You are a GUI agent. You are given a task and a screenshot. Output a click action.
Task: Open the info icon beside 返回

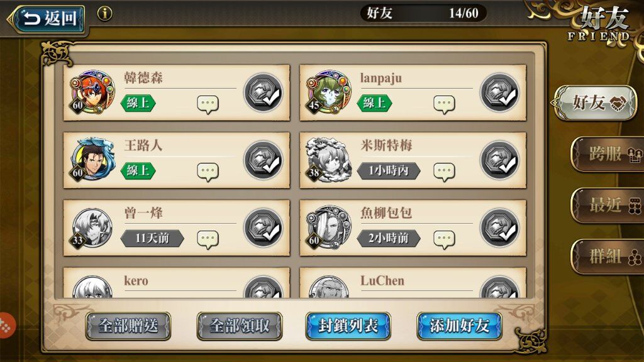105,14
